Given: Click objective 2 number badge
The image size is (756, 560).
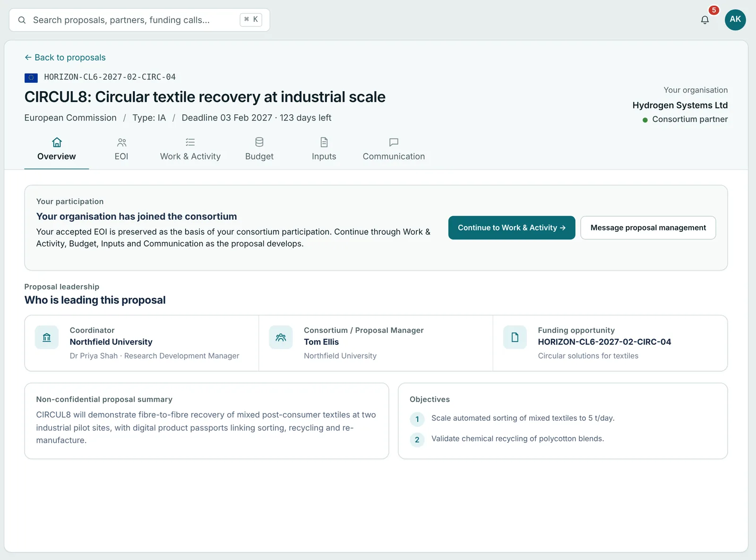Looking at the screenshot, I should [417, 440].
